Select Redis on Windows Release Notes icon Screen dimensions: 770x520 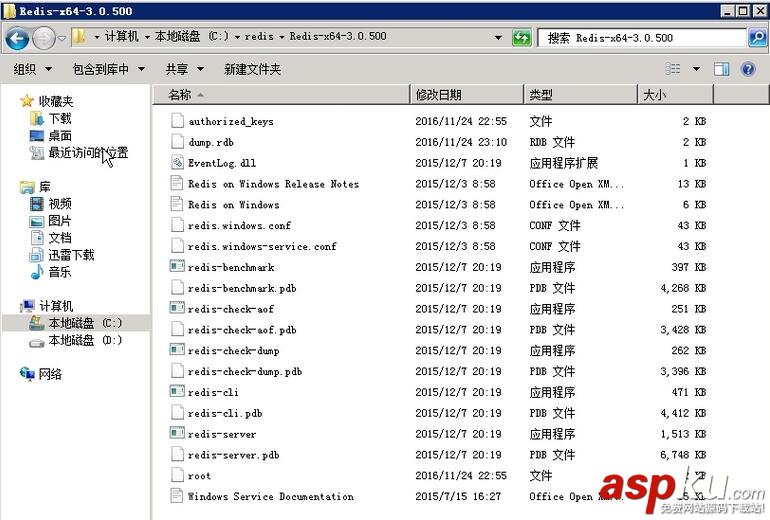pos(177,183)
